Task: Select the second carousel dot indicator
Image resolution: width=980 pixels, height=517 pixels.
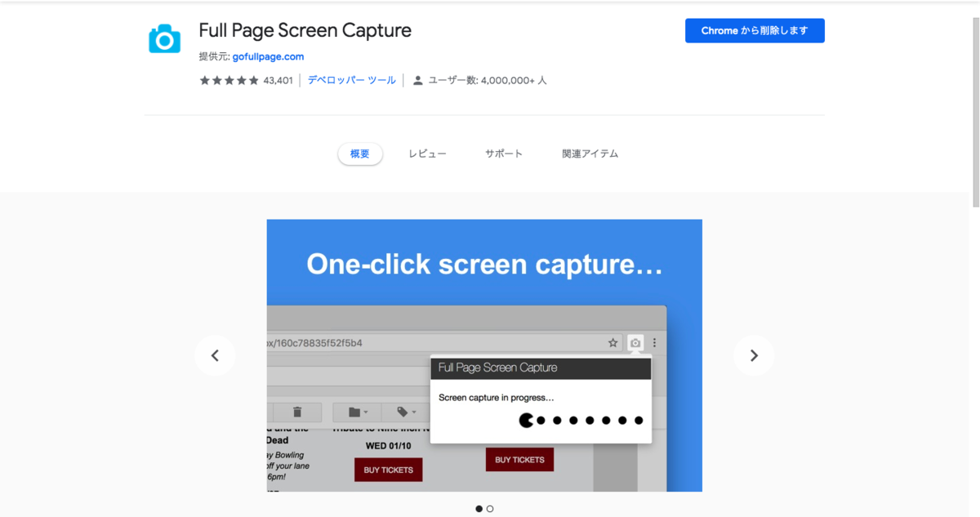Action: click(490, 509)
